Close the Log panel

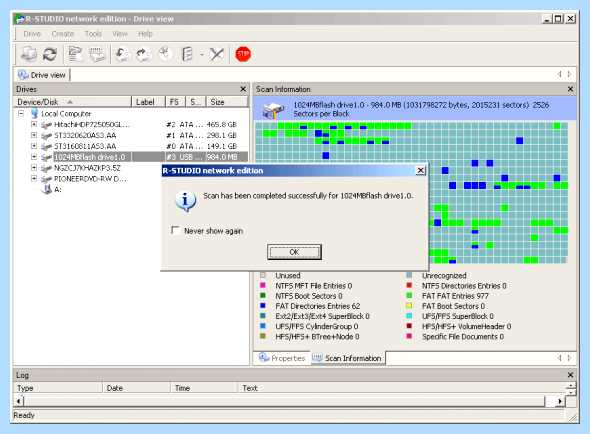tap(570, 375)
